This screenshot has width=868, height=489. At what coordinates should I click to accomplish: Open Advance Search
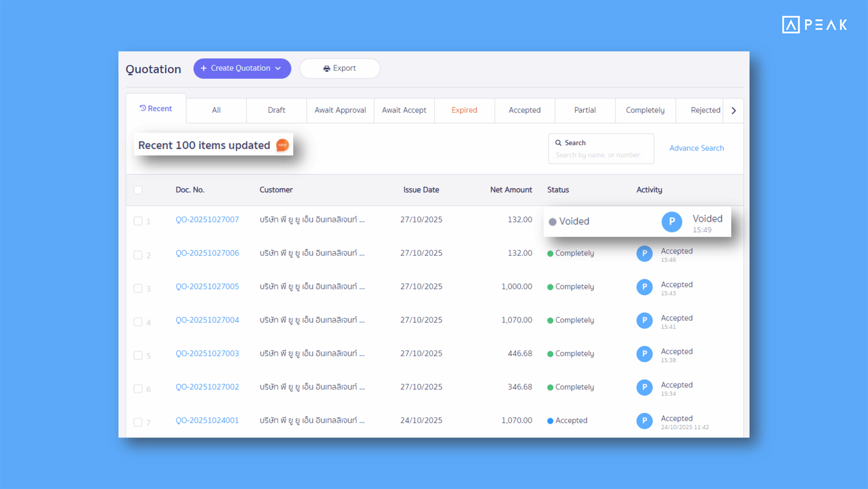tap(696, 148)
